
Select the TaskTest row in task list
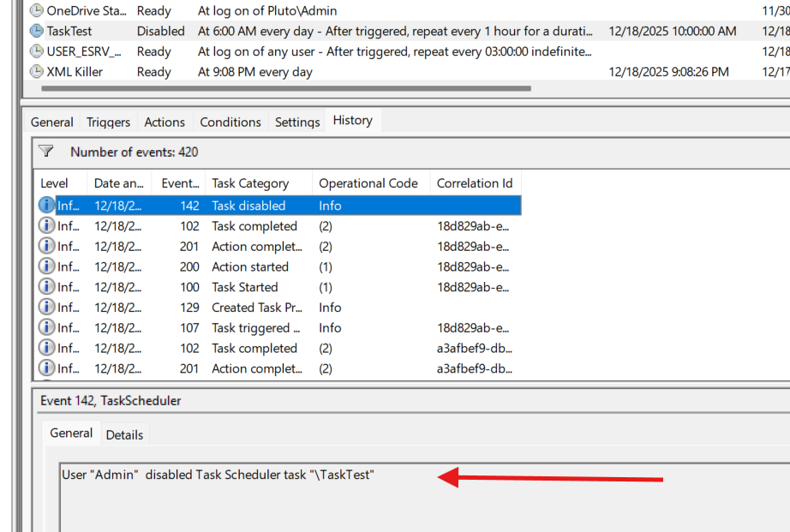pos(408,31)
